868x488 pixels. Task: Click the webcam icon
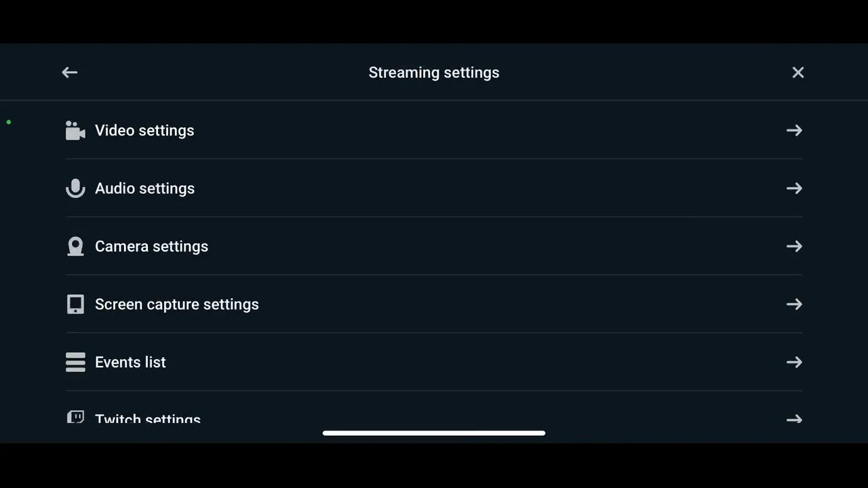point(75,246)
